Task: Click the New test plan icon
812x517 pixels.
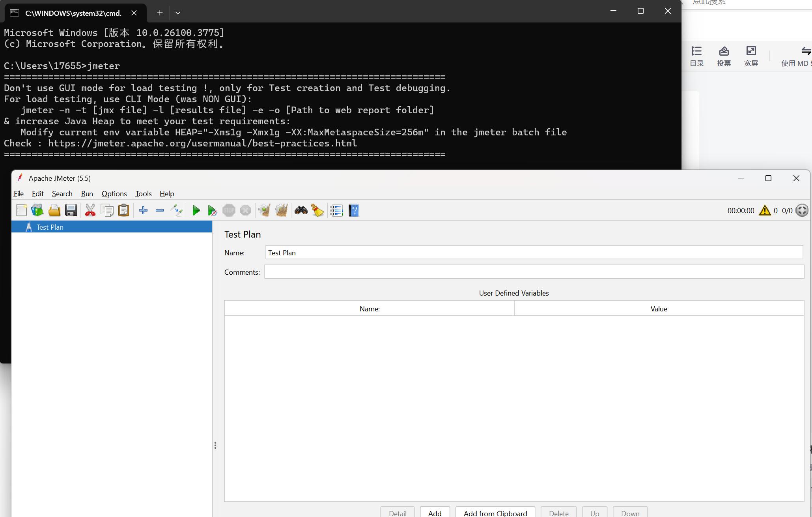Action: click(x=22, y=210)
